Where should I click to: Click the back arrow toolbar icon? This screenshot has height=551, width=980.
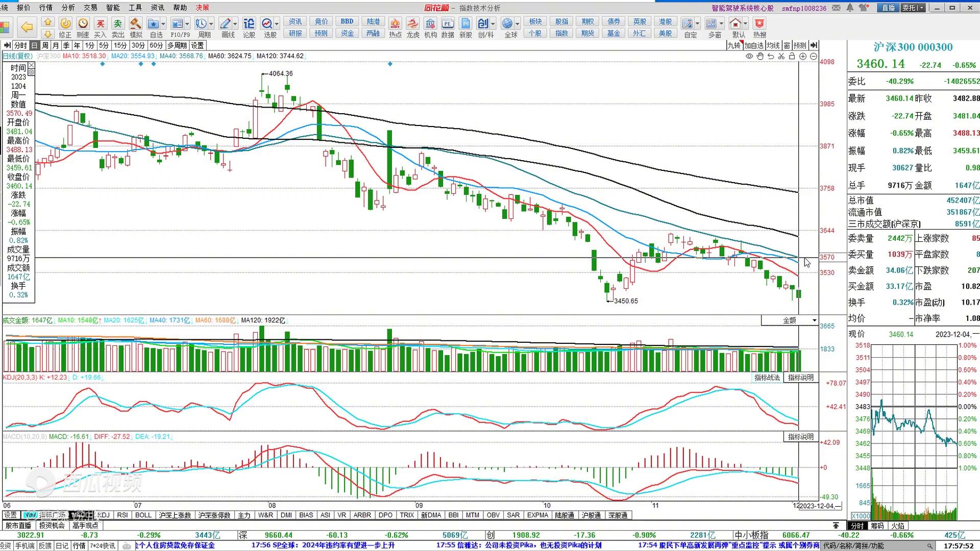27,28
